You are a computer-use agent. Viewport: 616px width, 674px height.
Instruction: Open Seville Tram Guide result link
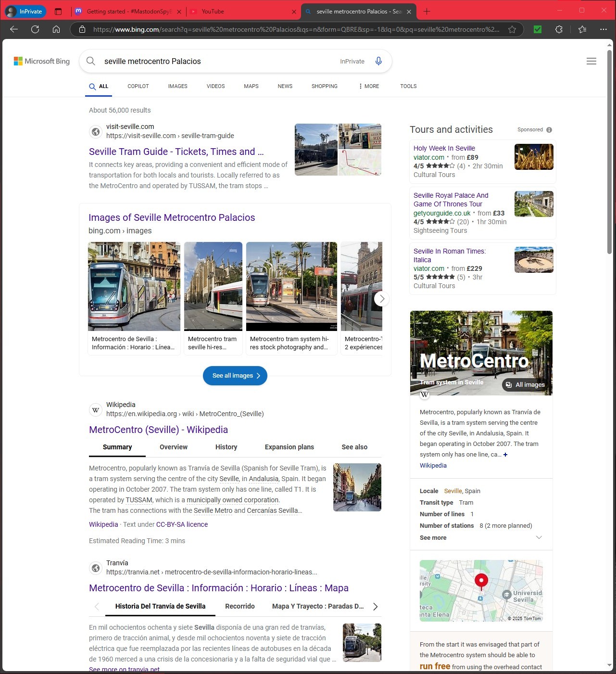click(176, 152)
